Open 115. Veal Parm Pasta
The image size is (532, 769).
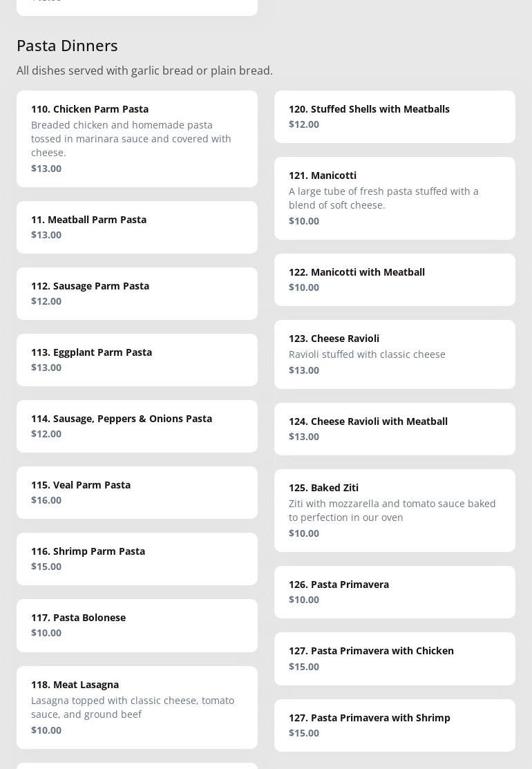[137, 492]
